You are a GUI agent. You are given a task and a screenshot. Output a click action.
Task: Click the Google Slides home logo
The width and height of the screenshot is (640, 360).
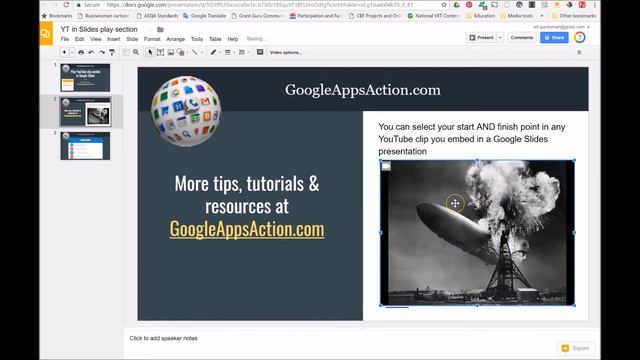(46, 34)
